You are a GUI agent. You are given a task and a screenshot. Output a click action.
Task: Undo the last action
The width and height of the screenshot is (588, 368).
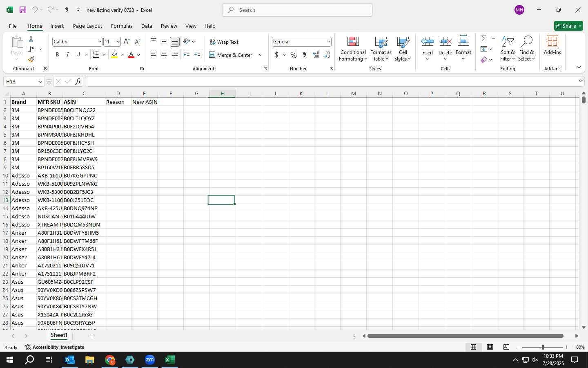[35, 10]
